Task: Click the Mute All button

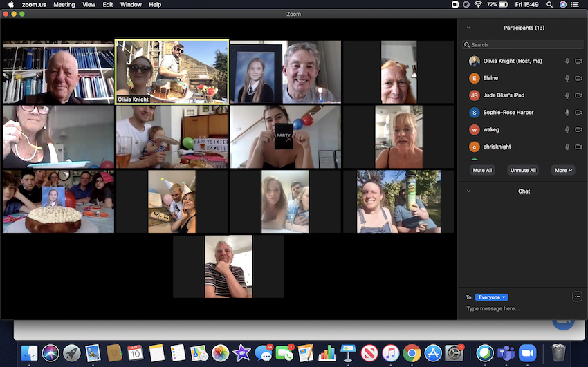Action: 482,171
